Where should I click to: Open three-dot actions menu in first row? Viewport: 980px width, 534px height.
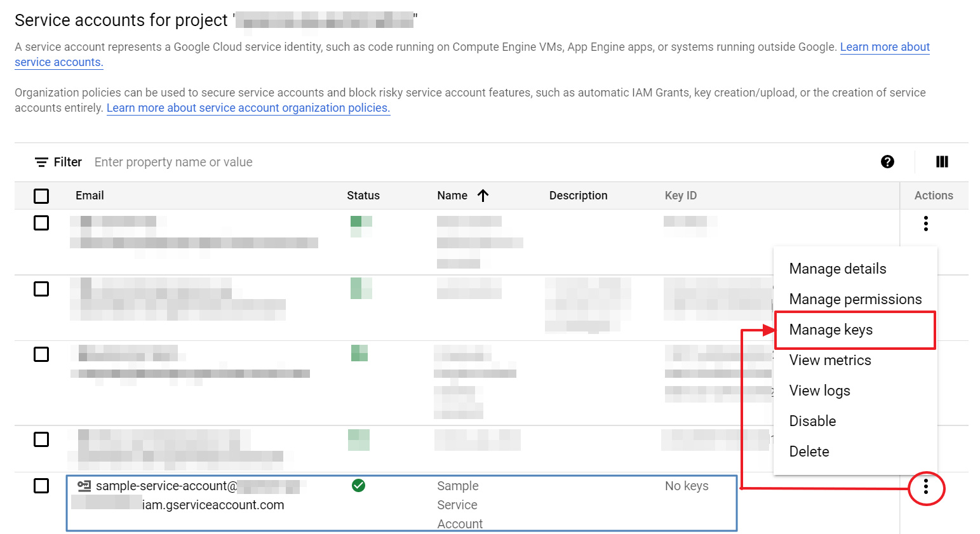coord(926,224)
